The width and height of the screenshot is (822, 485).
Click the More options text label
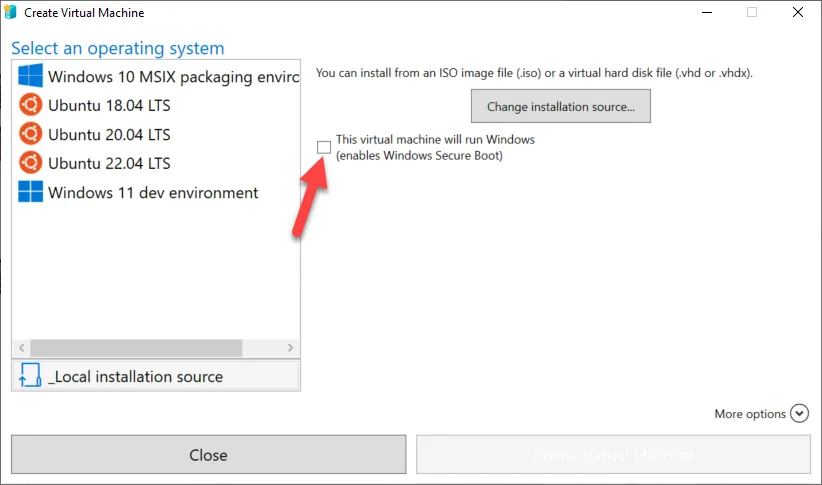(x=750, y=414)
